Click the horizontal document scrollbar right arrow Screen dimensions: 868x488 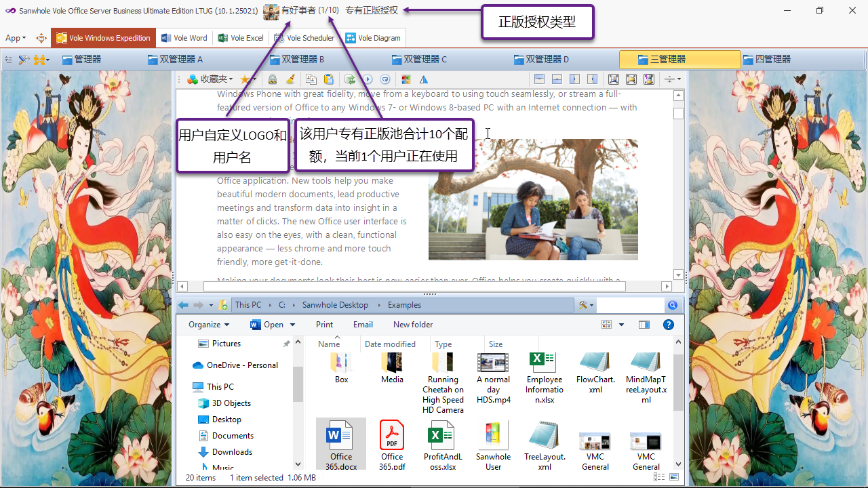coord(668,287)
